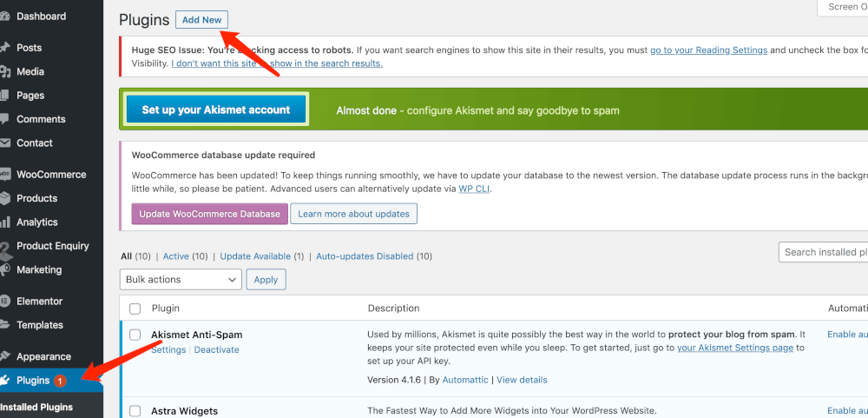868x418 pixels.
Task: Click Set up your Akismet account
Action: (x=216, y=109)
